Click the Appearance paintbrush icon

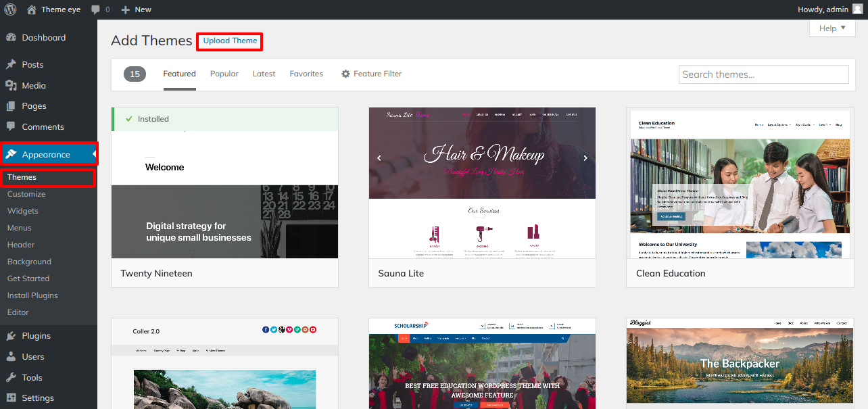click(11, 155)
